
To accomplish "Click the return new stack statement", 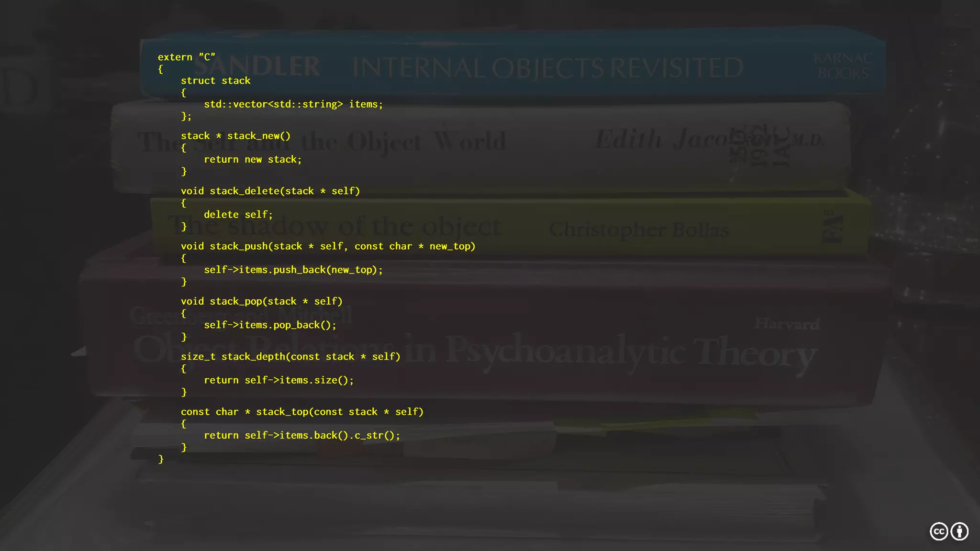I will point(253,160).
